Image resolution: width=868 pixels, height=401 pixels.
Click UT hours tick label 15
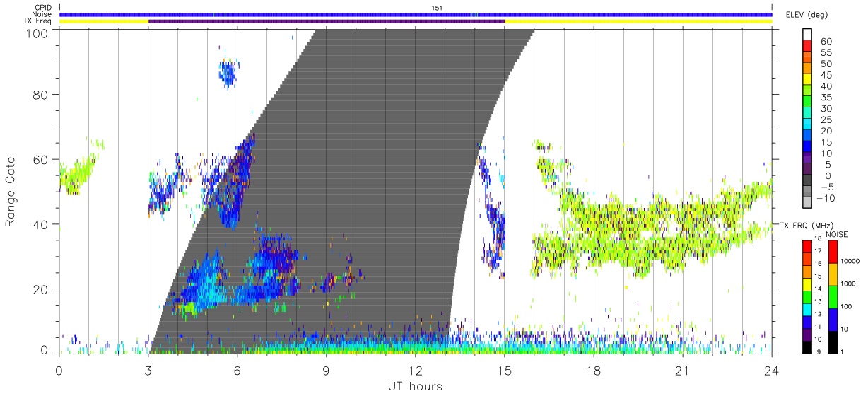tap(505, 371)
